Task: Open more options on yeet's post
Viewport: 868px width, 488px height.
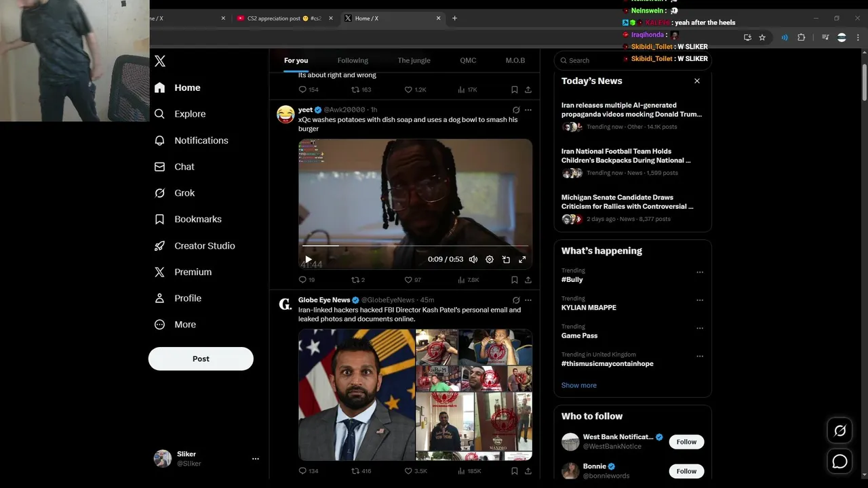Action: pos(528,110)
